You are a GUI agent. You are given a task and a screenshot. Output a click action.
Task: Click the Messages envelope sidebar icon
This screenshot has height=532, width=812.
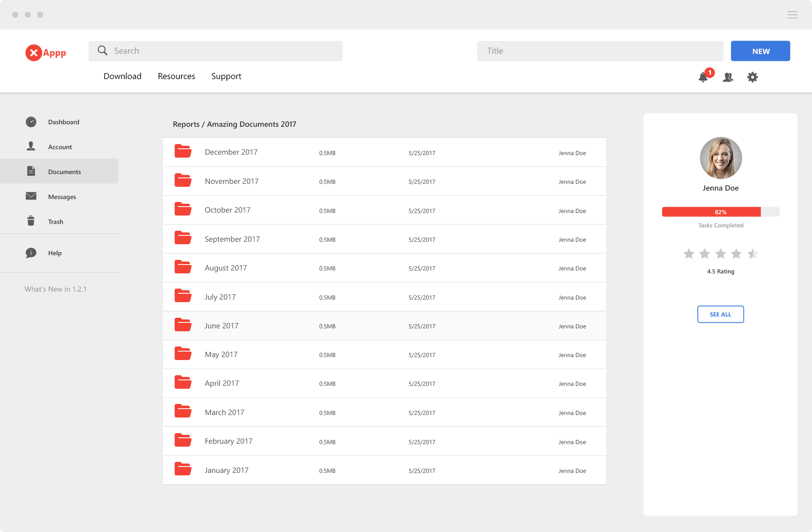pos(31,196)
